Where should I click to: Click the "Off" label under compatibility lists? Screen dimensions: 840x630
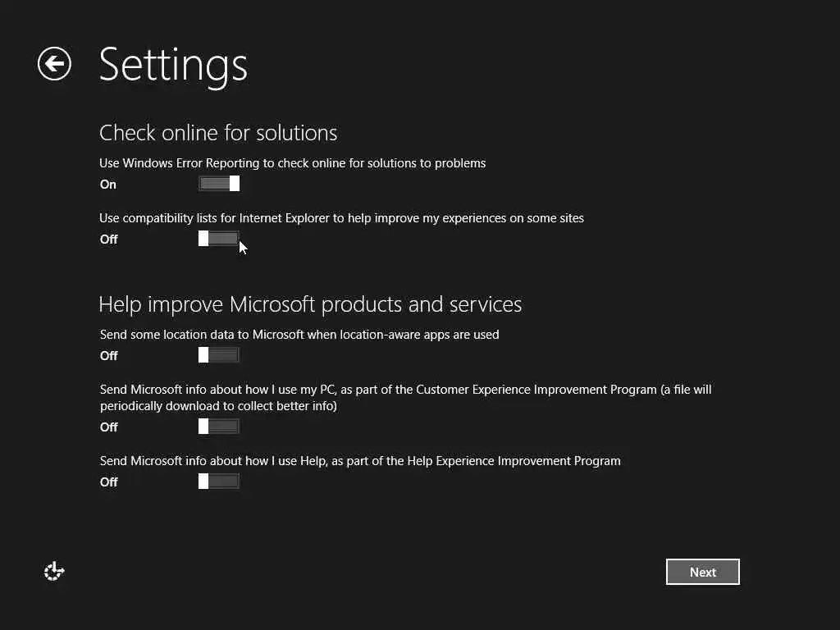pyautogui.click(x=109, y=240)
